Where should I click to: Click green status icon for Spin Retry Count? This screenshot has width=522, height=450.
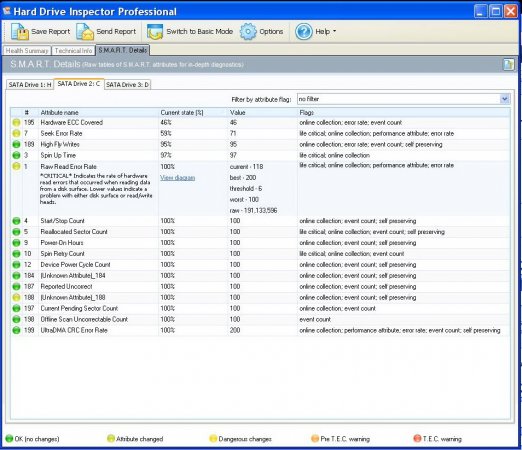tap(16, 254)
